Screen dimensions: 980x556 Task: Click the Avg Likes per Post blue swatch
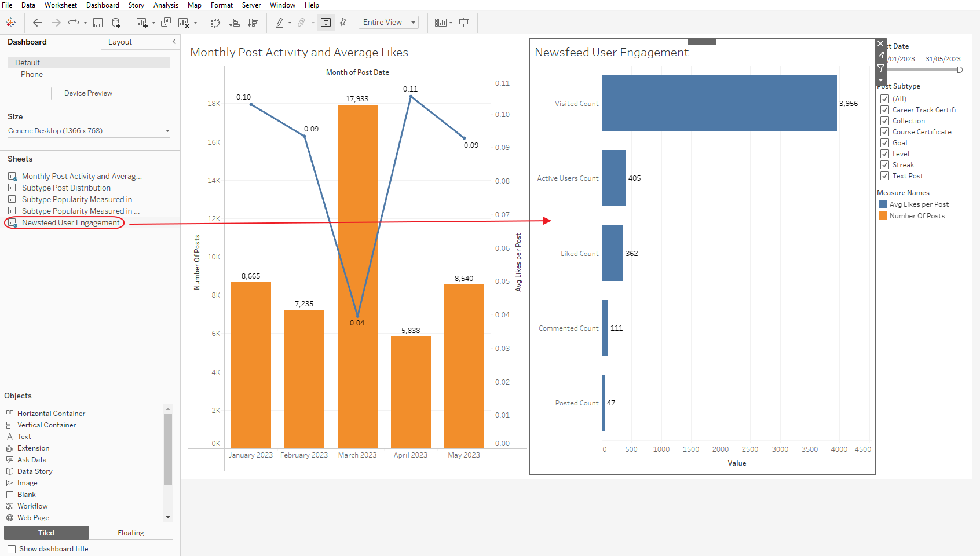883,204
